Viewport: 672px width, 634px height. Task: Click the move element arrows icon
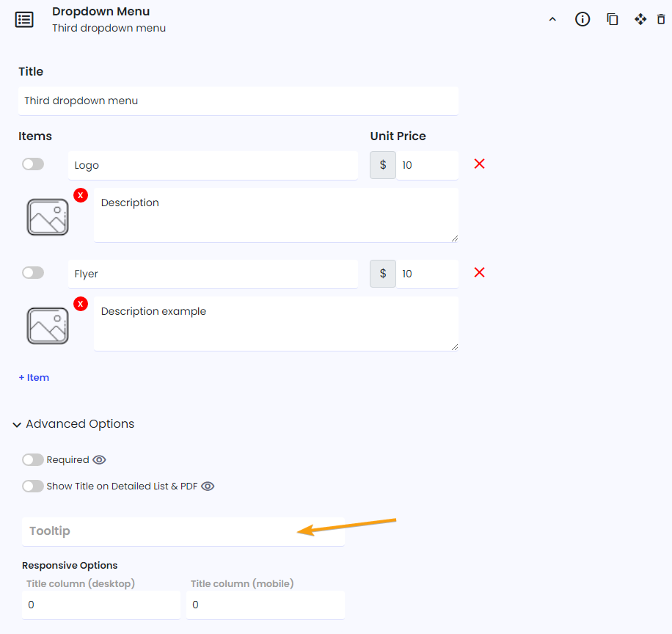pyautogui.click(x=640, y=19)
